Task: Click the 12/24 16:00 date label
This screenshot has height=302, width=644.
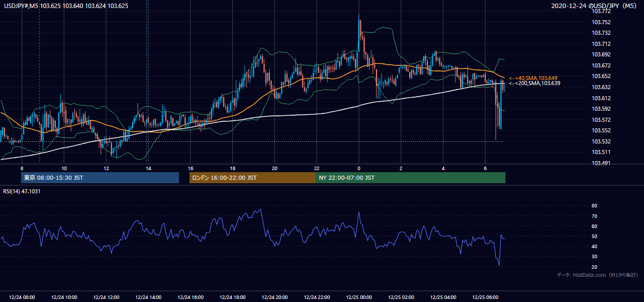Action: tap(190, 297)
